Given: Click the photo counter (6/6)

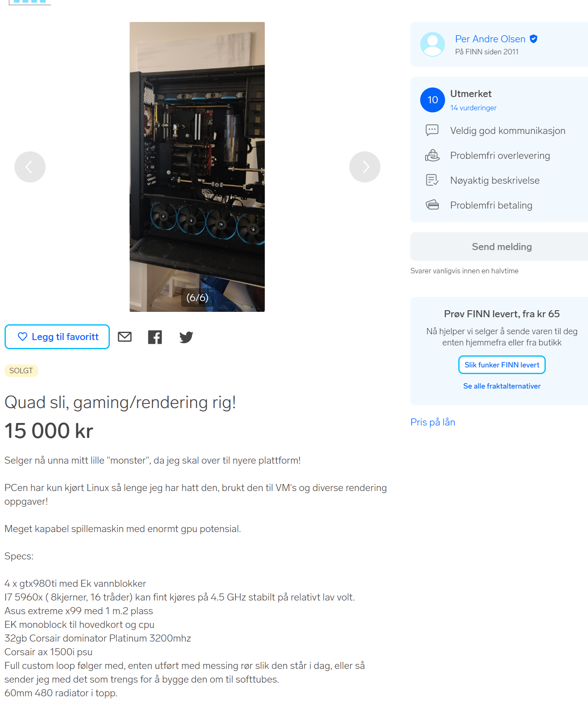Looking at the screenshot, I should (x=197, y=298).
